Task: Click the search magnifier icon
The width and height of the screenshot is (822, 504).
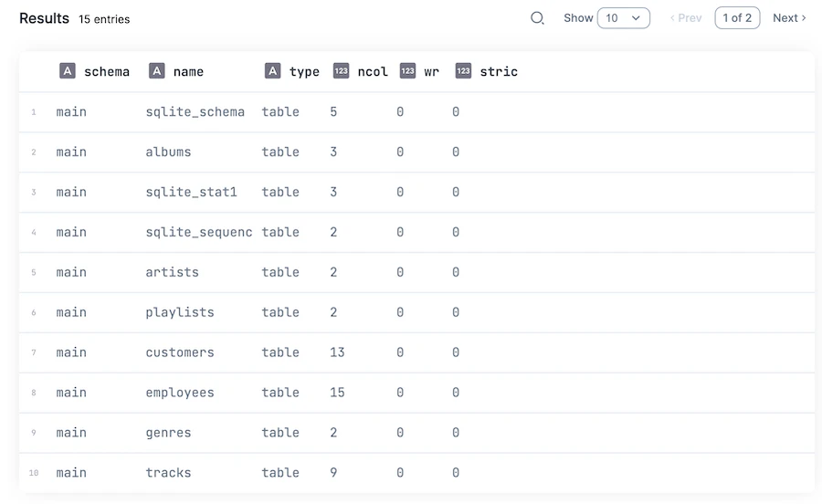Action: coord(537,18)
